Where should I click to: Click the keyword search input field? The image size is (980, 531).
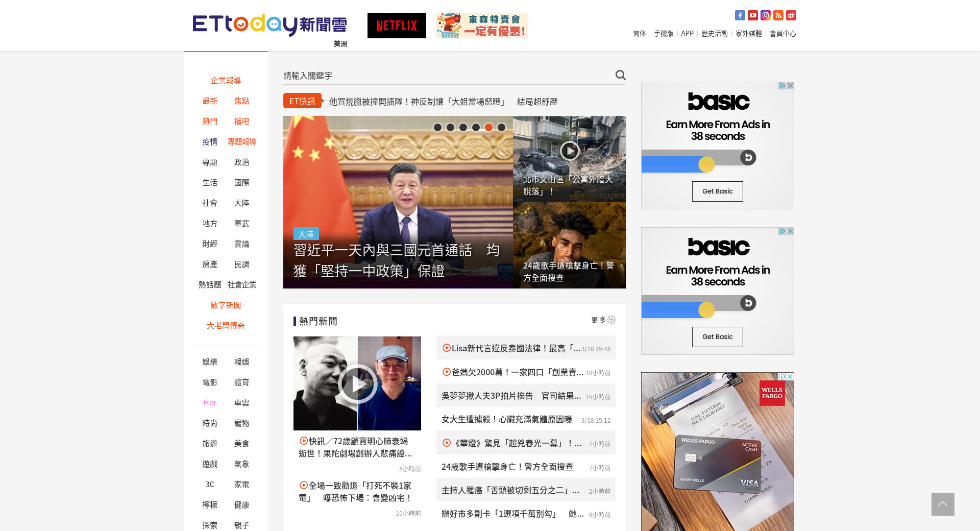(x=447, y=76)
